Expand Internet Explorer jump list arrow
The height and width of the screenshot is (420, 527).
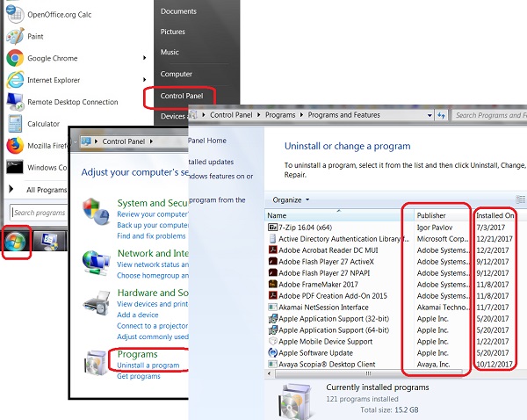click(145, 80)
